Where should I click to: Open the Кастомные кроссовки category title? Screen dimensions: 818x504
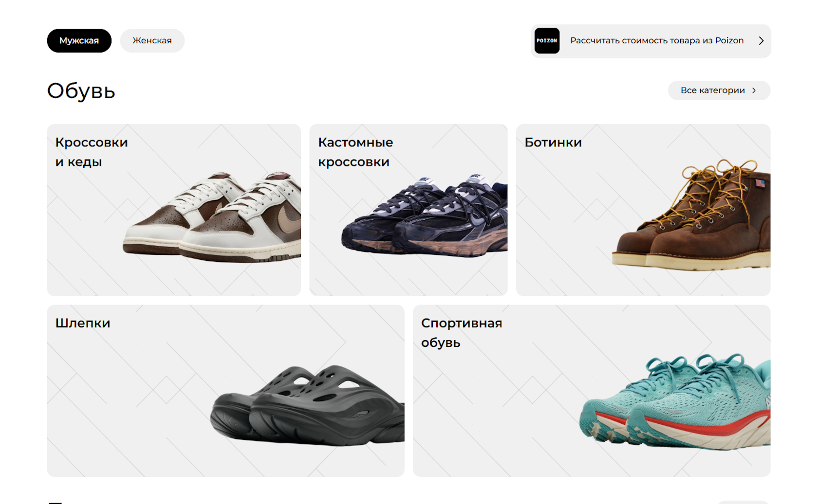tap(355, 152)
